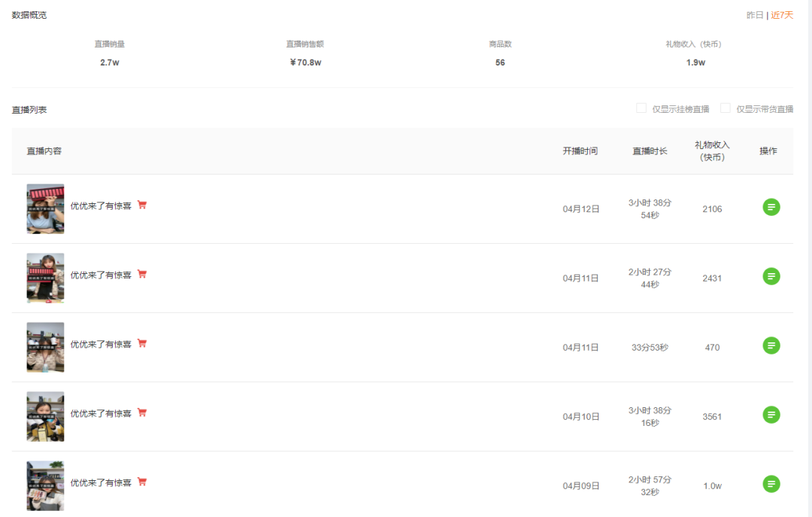Click shopping cart icon on 04月09日 stream
This screenshot has width=812, height=517.
click(x=142, y=482)
